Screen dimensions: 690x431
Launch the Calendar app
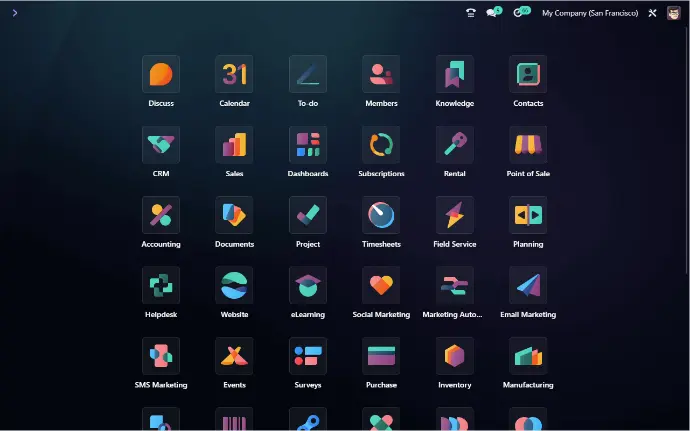[x=234, y=74]
